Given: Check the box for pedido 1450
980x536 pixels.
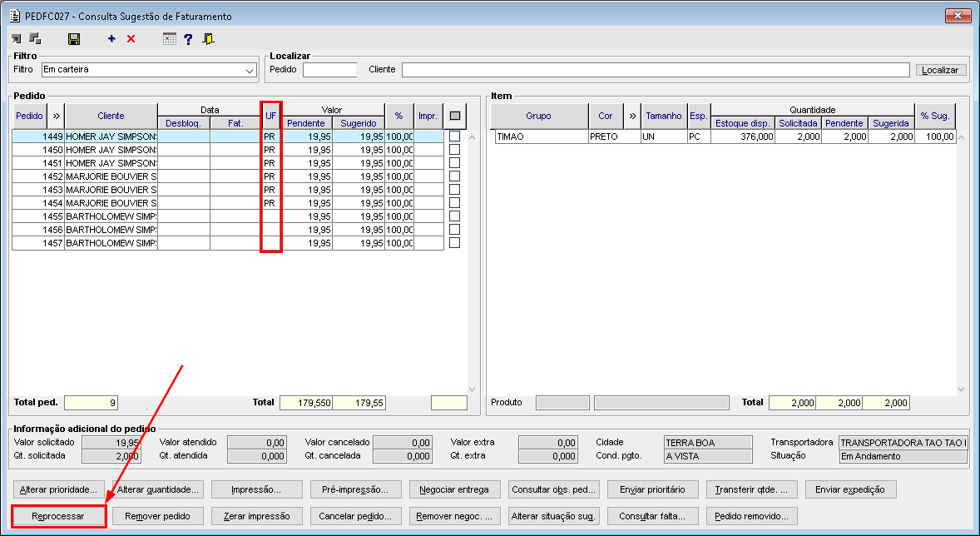Looking at the screenshot, I should [454, 150].
